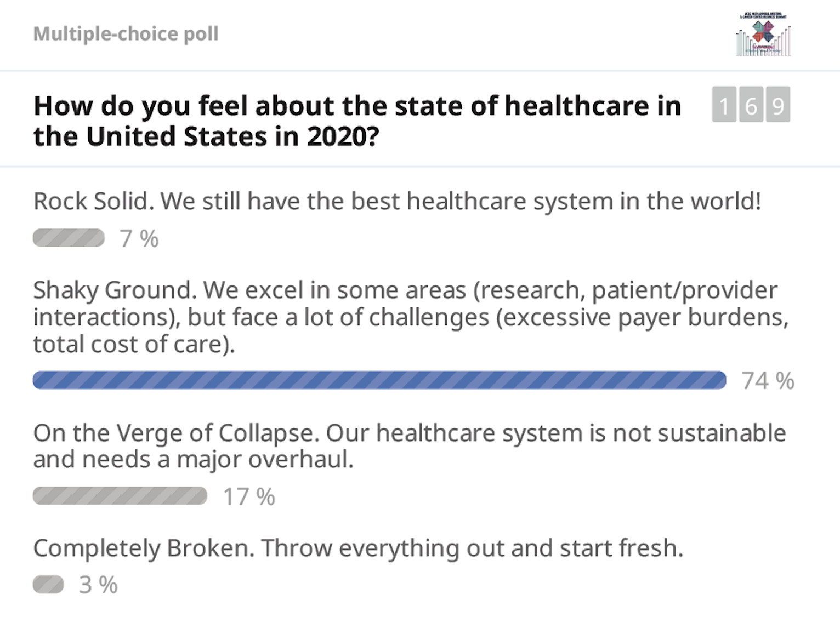The height and width of the screenshot is (640, 840).
Task: Click the text 'total cost of care'
Action: point(129,345)
